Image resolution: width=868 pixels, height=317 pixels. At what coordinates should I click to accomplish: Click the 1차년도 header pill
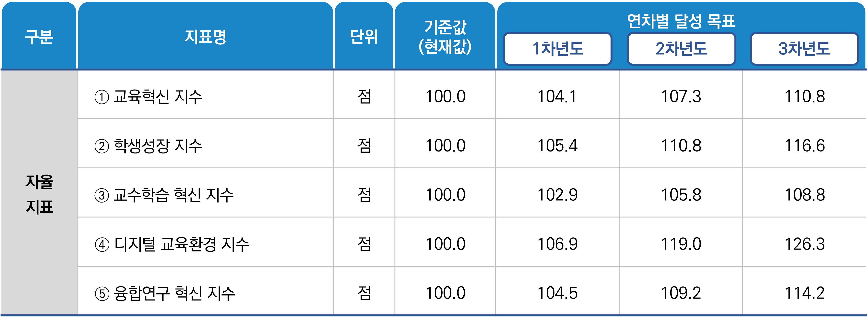(x=557, y=49)
